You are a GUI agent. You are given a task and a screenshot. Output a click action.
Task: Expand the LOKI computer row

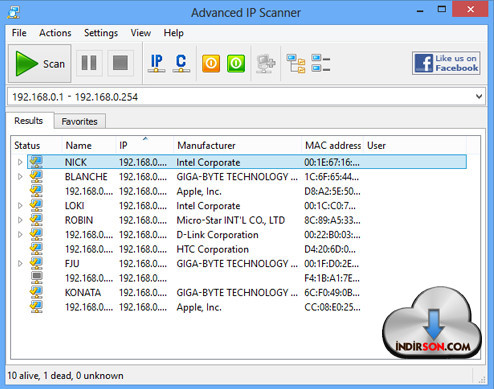click(20, 205)
